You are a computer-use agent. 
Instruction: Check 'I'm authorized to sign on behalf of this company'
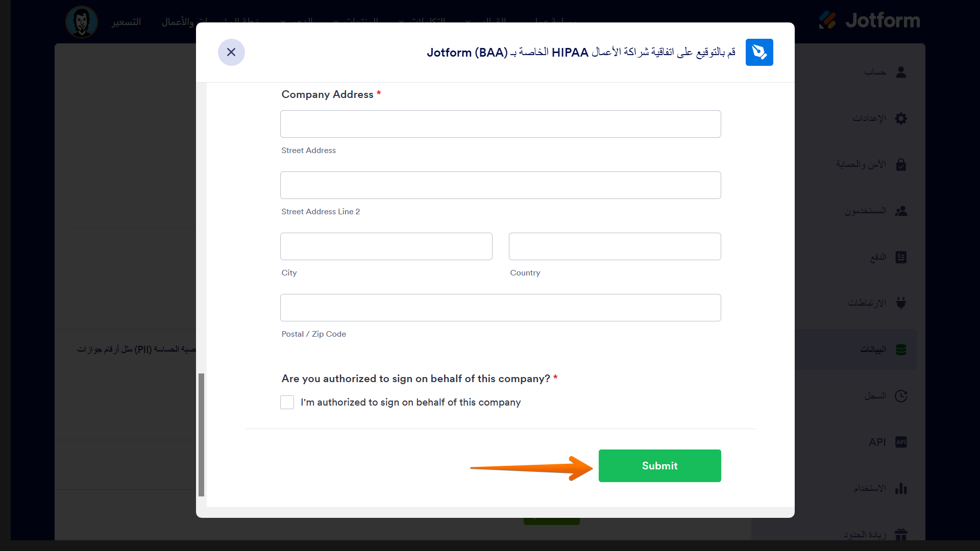pyautogui.click(x=287, y=402)
